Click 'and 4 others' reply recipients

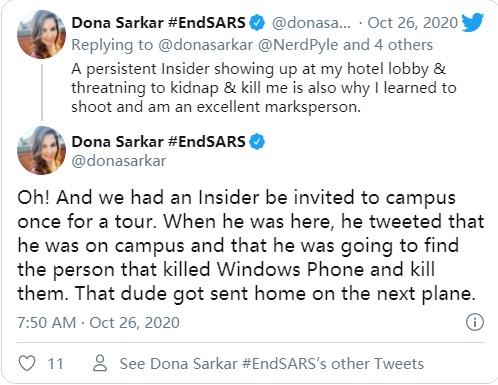click(x=388, y=45)
